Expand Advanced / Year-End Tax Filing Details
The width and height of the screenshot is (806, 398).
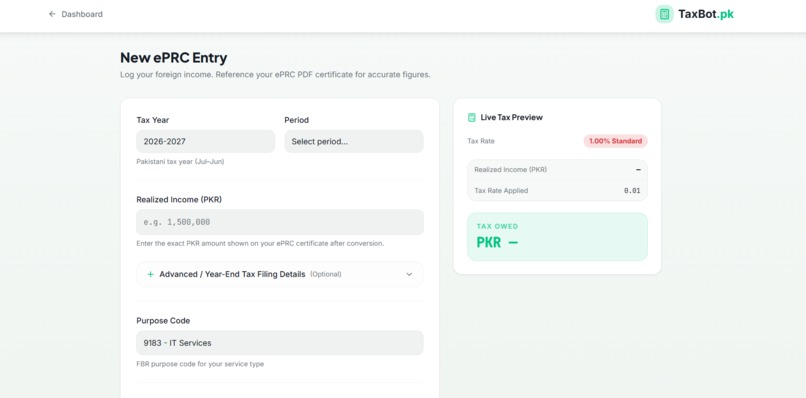tap(280, 274)
